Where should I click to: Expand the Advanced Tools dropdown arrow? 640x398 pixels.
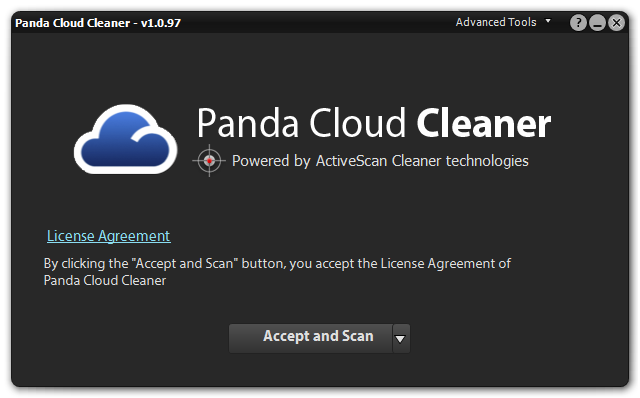click(x=548, y=20)
